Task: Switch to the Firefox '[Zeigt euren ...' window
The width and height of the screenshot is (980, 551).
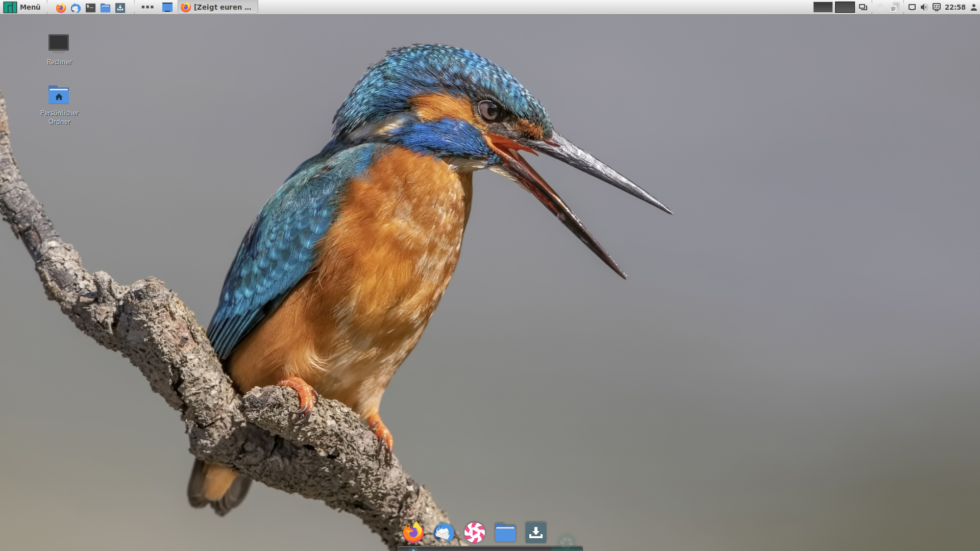Action: pyautogui.click(x=218, y=7)
